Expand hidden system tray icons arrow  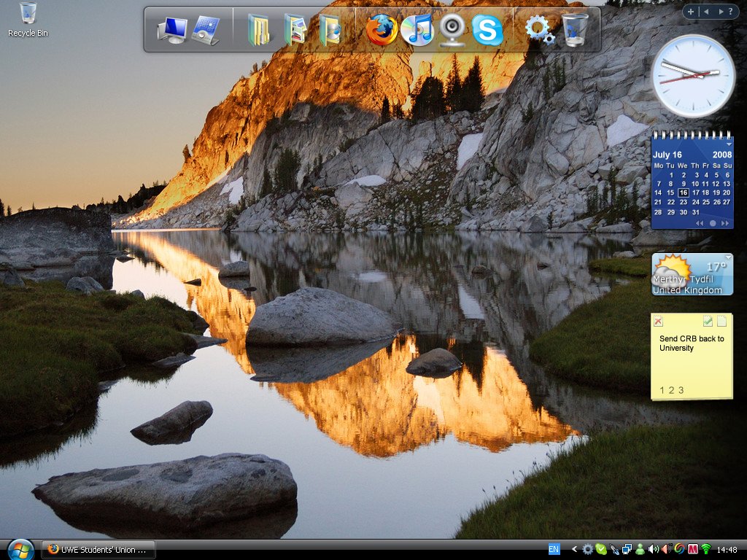tap(574, 549)
